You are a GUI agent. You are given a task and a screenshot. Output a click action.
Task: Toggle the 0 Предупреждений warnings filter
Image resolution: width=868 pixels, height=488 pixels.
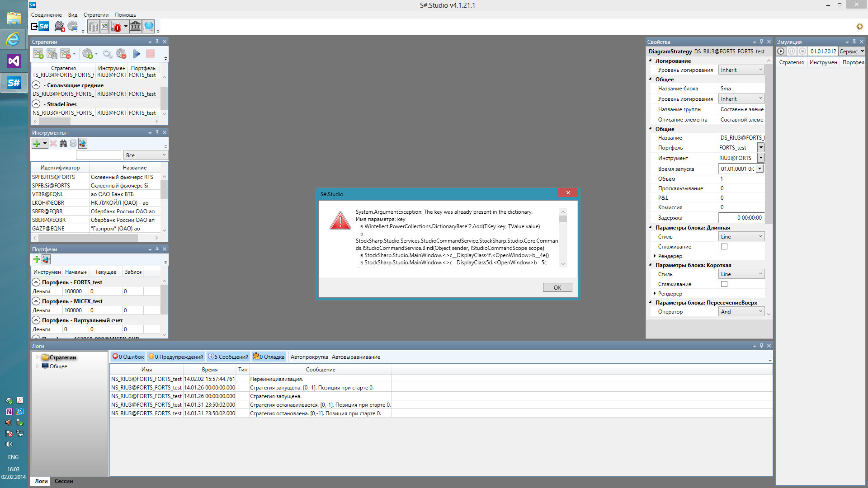click(176, 357)
